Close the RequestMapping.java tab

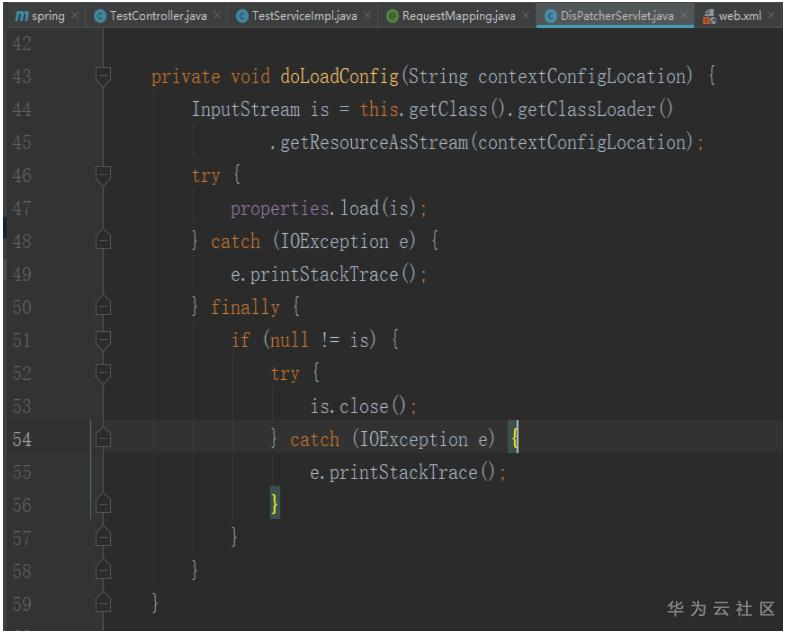[x=525, y=16]
